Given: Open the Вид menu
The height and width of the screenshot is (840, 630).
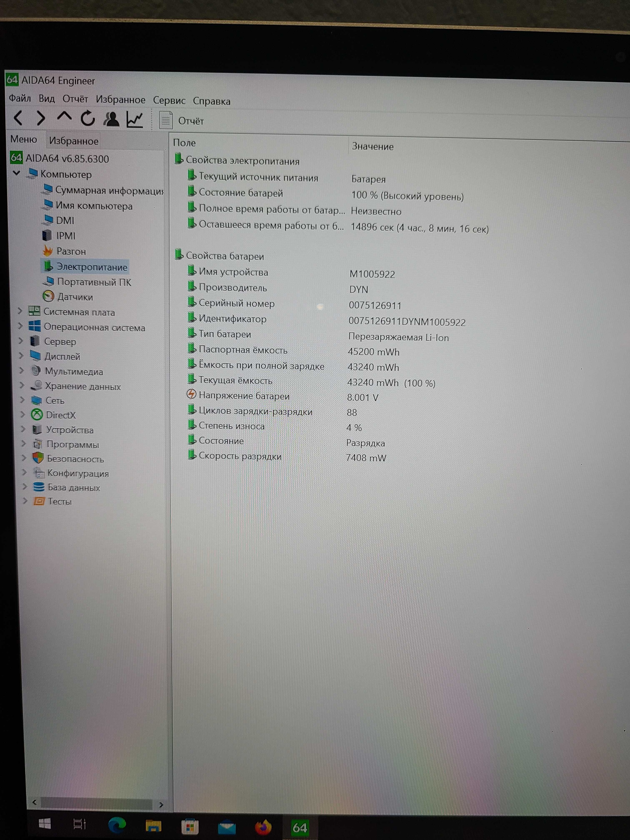Looking at the screenshot, I should pyautogui.click(x=47, y=99).
